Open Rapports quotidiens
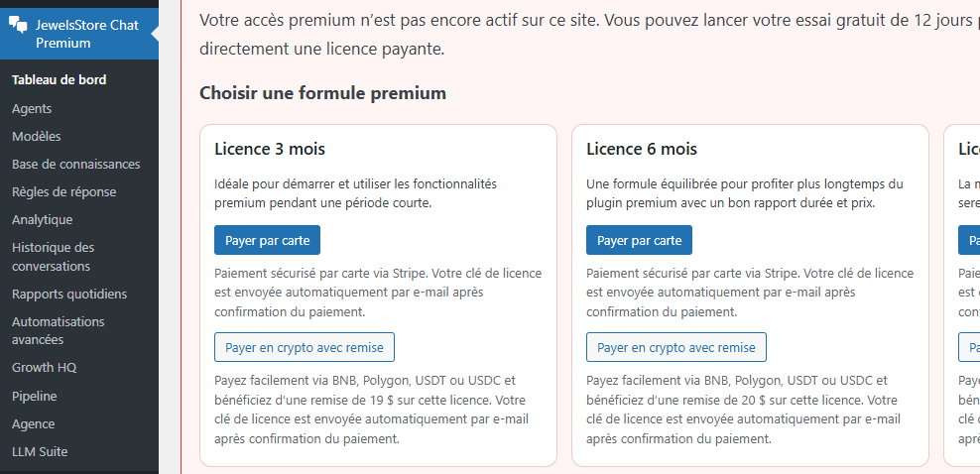This screenshot has width=980, height=474. click(x=69, y=295)
